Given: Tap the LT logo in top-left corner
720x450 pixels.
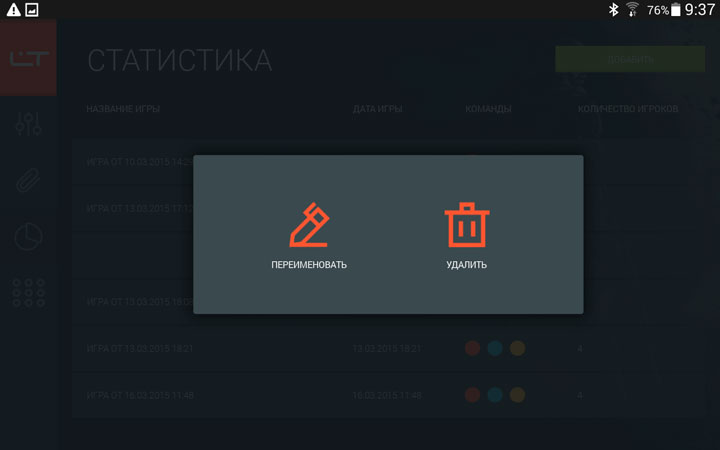Looking at the screenshot, I should pyautogui.click(x=28, y=58).
